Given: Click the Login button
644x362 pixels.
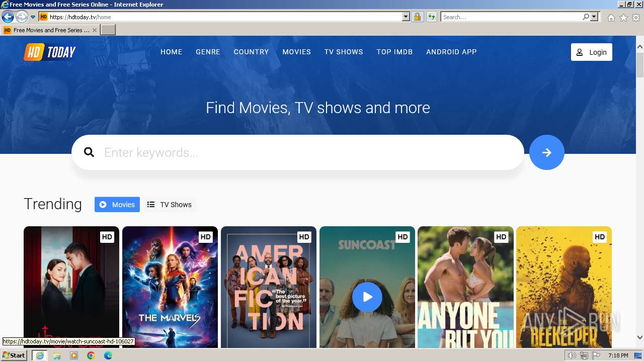Looking at the screenshot, I should point(592,52).
